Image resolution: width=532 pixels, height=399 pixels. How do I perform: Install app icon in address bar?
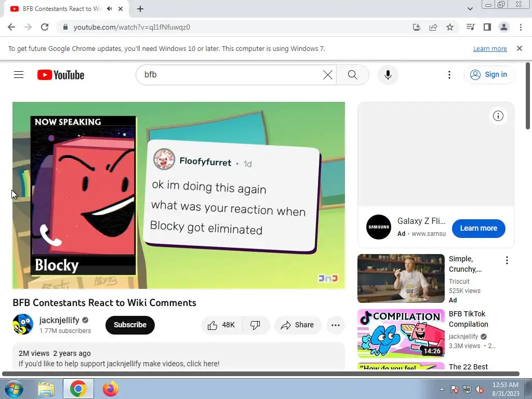[417, 27]
